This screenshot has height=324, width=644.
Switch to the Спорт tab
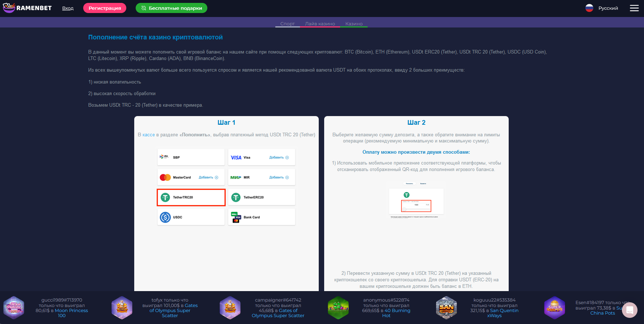click(x=288, y=24)
